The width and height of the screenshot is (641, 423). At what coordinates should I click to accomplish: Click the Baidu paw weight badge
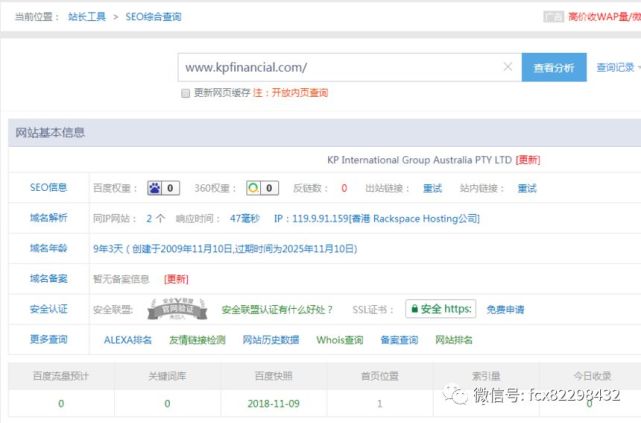(163, 188)
